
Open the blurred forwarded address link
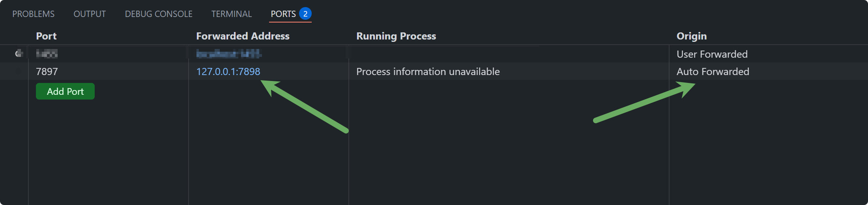229,53
